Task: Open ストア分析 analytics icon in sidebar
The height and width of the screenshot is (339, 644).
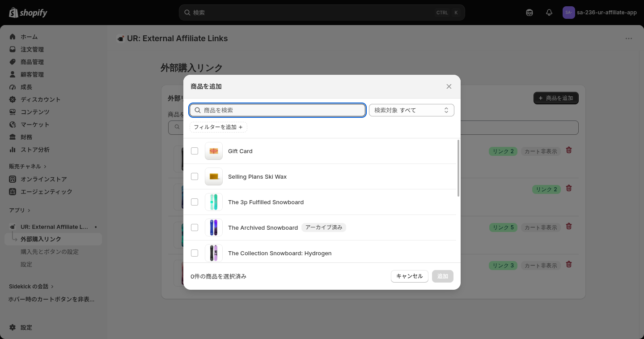Action: pyautogui.click(x=13, y=150)
